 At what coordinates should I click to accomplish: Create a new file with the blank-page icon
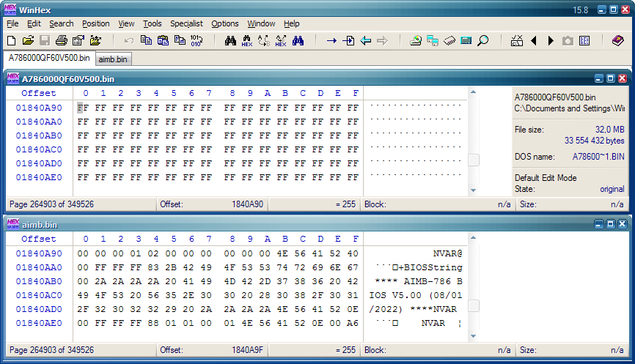12,40
